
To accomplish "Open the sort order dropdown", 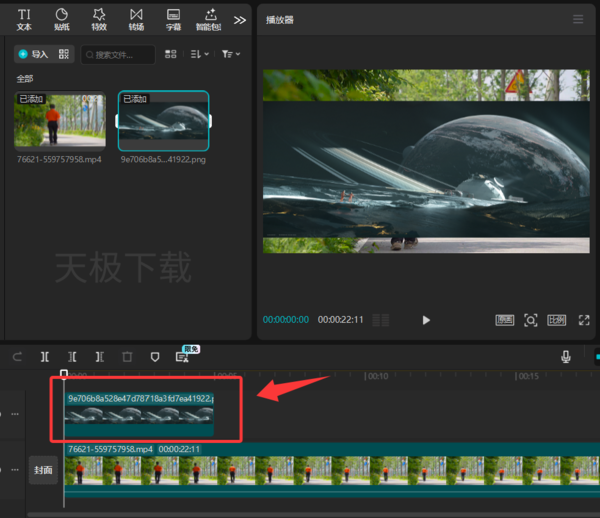I will click(x=199, y=54).
